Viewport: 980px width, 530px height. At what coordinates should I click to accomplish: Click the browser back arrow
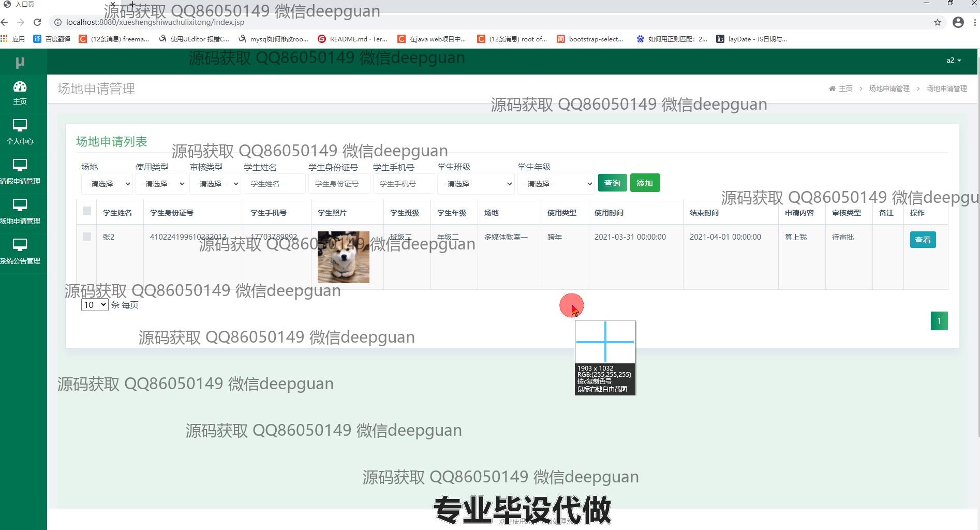[5, 22]
